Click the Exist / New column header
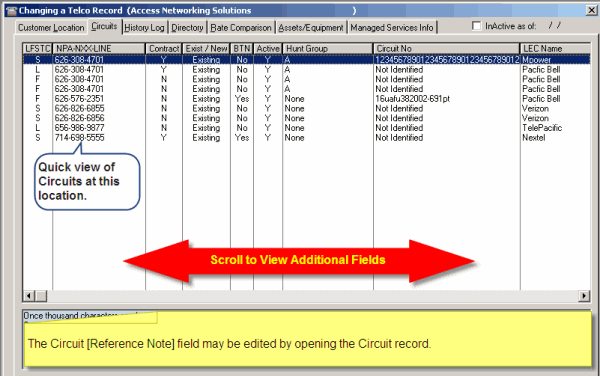 (206, 49)
